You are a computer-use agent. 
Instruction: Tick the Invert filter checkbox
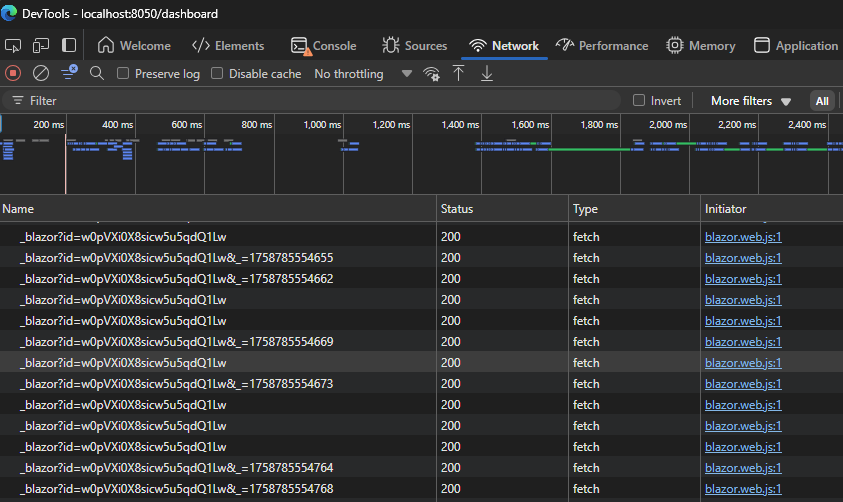640,101
